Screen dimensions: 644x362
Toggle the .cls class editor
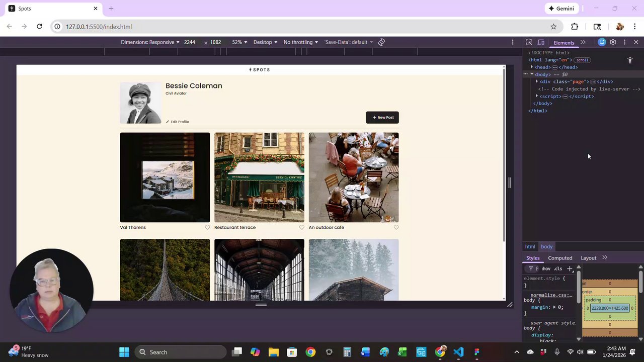click(558, 269)
